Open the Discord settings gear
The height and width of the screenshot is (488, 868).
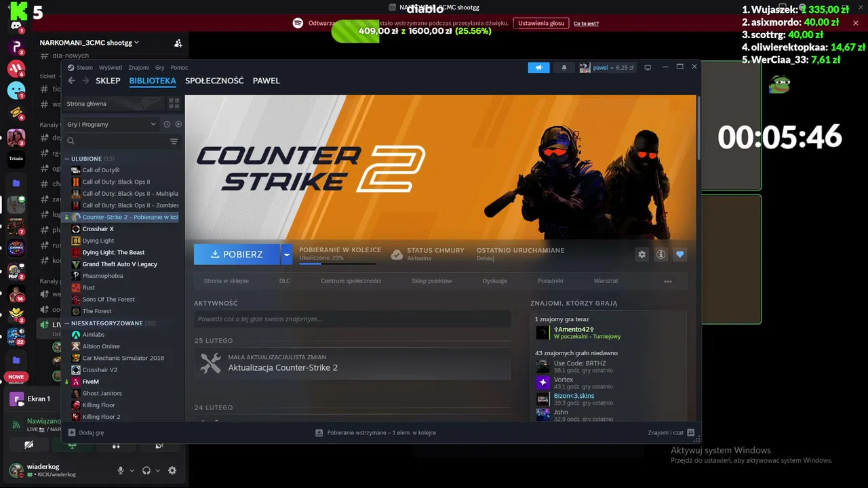click(172, 470)
